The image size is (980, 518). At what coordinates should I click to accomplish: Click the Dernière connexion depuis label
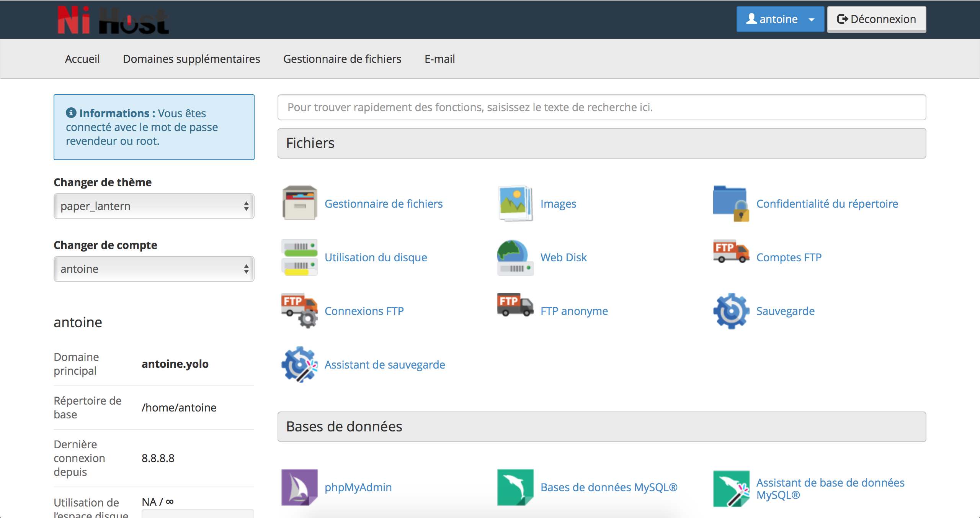(79, 458)
